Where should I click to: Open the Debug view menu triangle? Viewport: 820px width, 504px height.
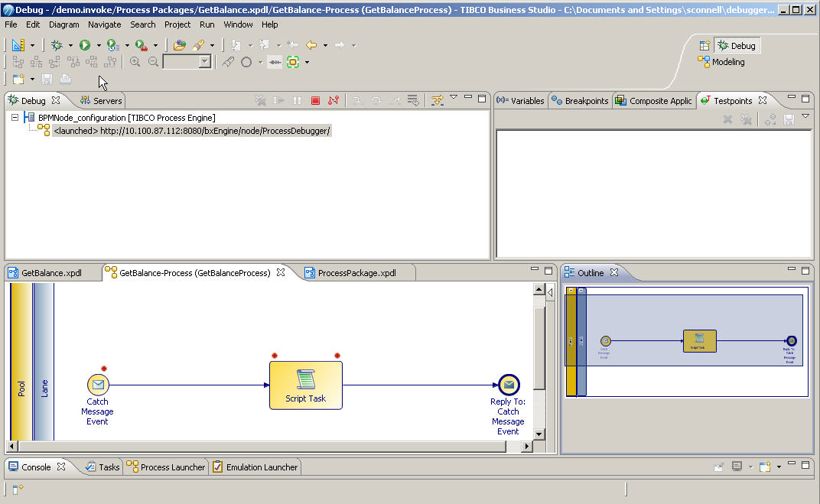tap(454, 97)
